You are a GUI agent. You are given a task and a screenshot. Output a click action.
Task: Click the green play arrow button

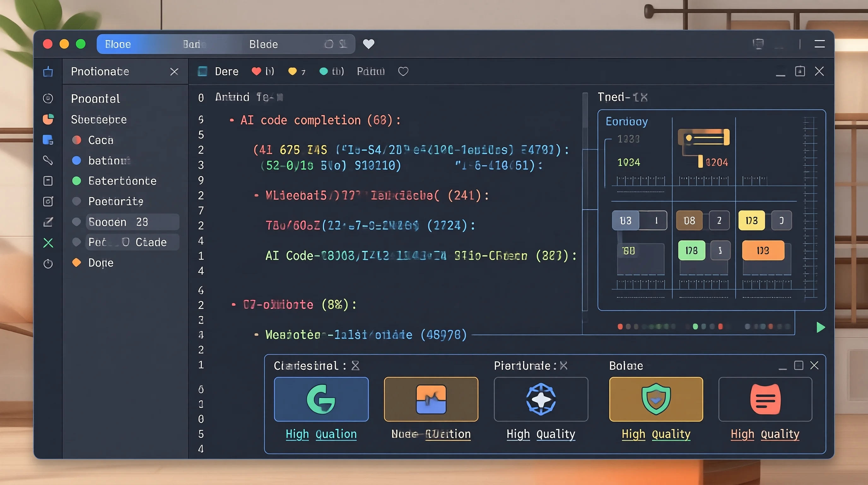pos(820,327)
